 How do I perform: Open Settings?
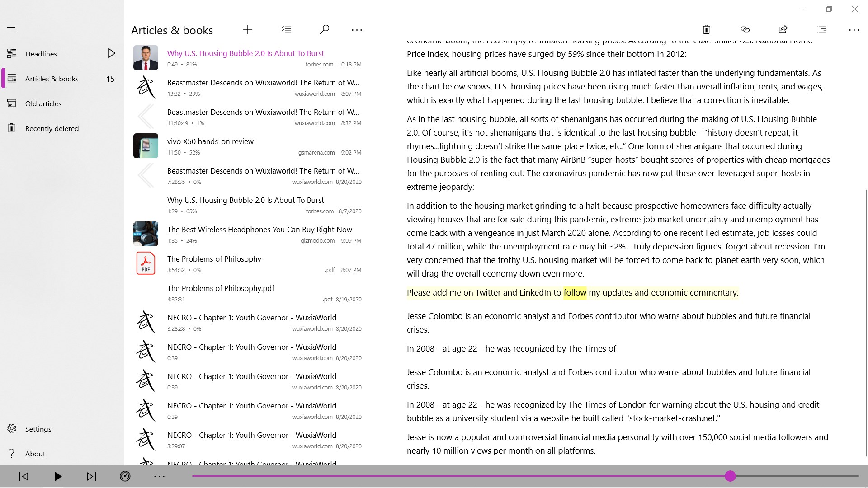[x=38, y=429]
